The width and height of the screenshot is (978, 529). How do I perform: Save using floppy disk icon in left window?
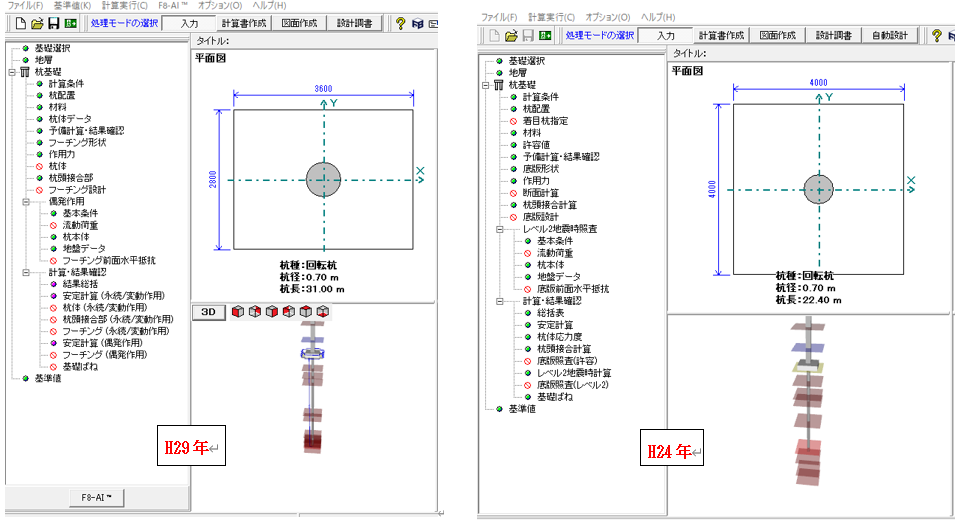point(52,21)
